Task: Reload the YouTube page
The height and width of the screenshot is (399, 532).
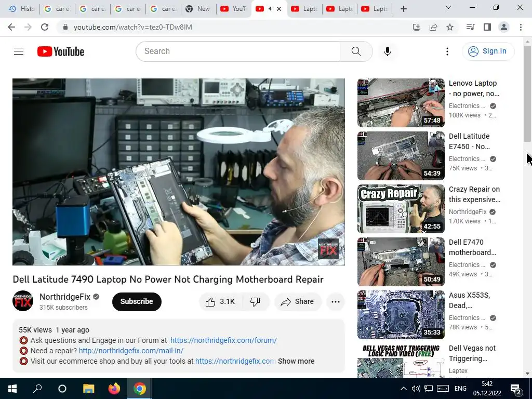Action: (x=45, y=27)
